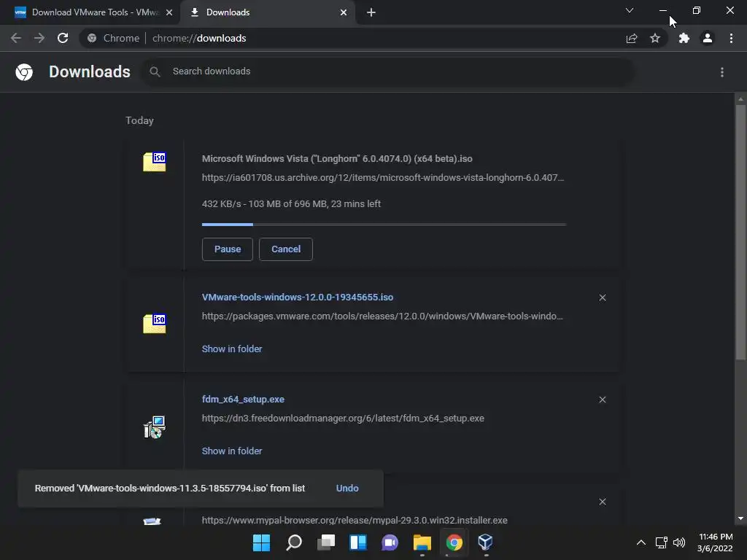Viewport: 747px width, 560px height.
Task: Open the clock showing 11:46 PM
Action: pyautogui.click(x=715, y=542)
